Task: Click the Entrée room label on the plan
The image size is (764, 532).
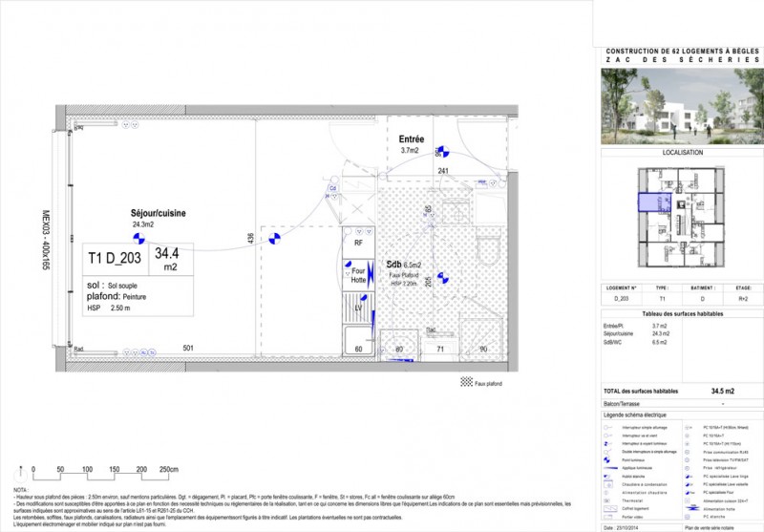Action: pos(412,139)
